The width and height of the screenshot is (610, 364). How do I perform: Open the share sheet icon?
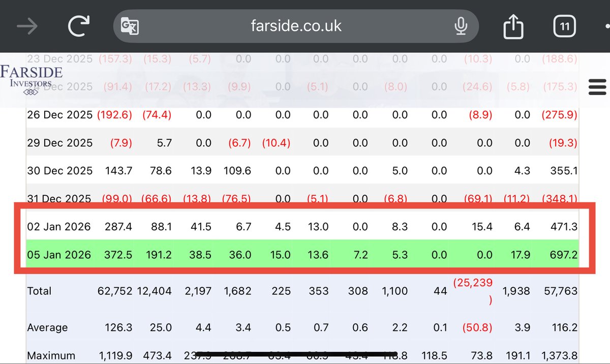click(x=513, y=26)
